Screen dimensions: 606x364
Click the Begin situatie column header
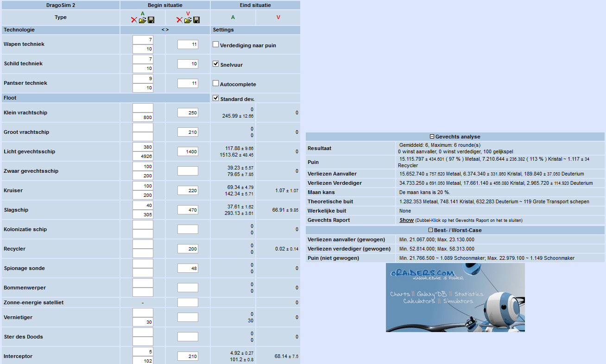tap(165, 5)
